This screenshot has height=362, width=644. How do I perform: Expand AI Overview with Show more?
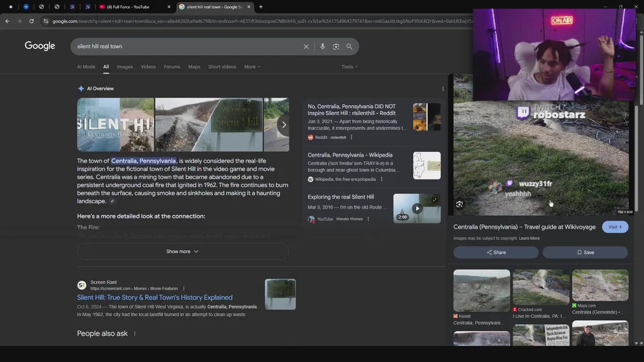coord(183,251)
